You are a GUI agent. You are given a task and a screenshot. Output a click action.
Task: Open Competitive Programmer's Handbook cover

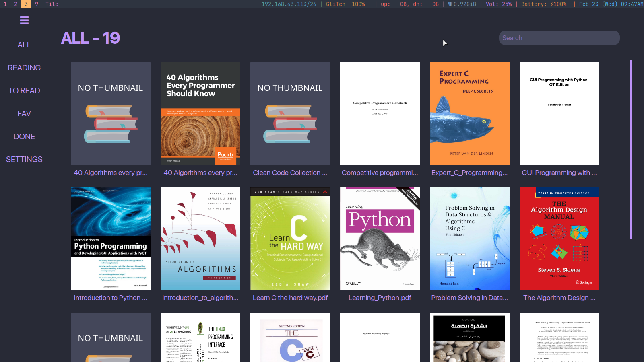(x=380, y=114)
